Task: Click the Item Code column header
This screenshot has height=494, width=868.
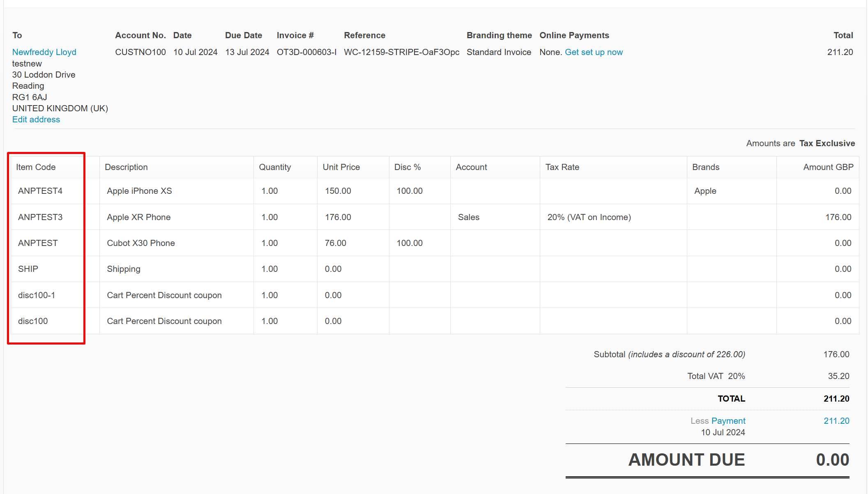Action: pos(36,167)
